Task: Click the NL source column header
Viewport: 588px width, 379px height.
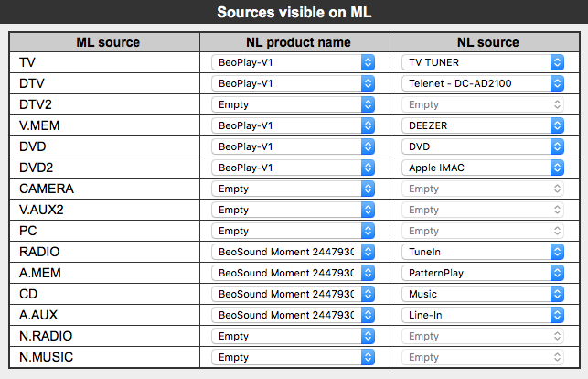Action: (x=487, y=42)
